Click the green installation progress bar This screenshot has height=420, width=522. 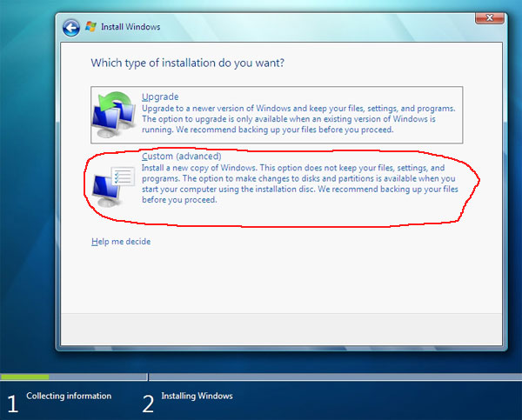click(24, 377)
